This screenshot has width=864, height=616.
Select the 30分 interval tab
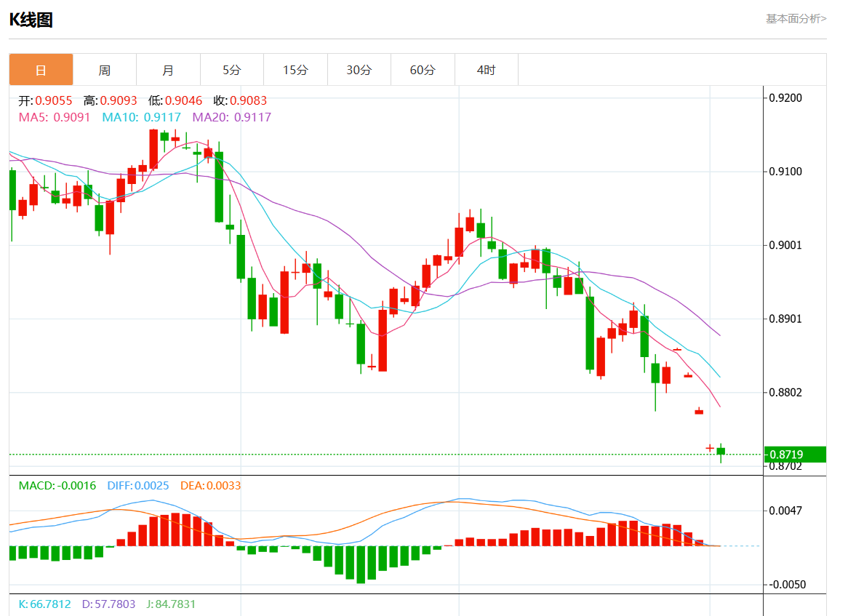coord(359,70)
